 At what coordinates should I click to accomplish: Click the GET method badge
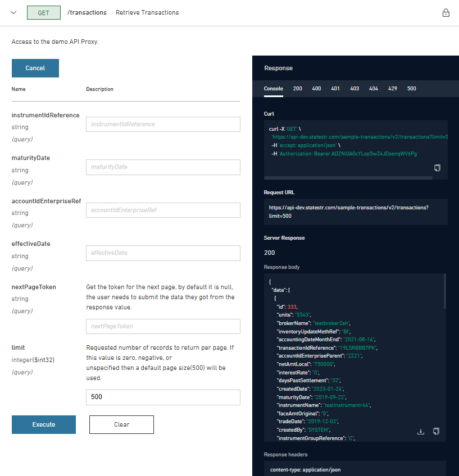tap(43, 12)
